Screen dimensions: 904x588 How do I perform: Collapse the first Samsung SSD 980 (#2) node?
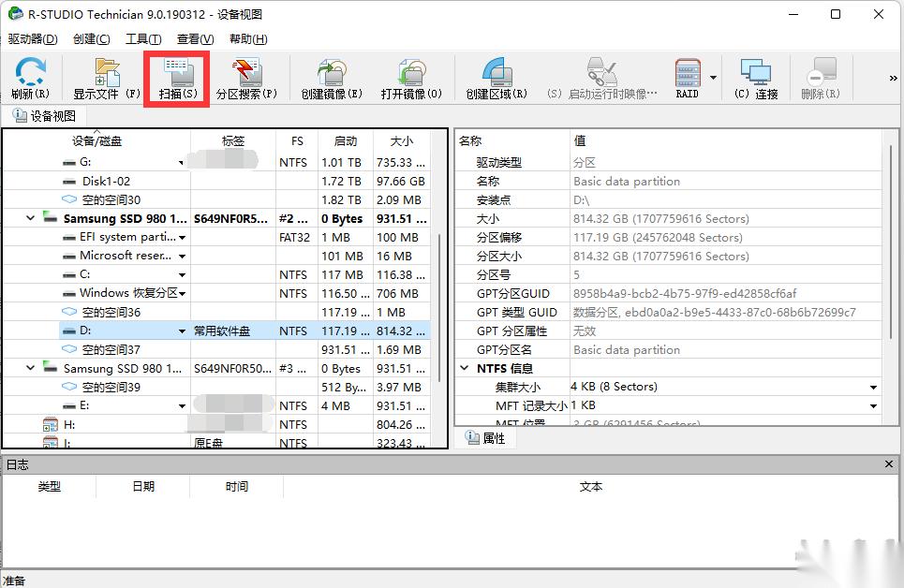(31, 218)
